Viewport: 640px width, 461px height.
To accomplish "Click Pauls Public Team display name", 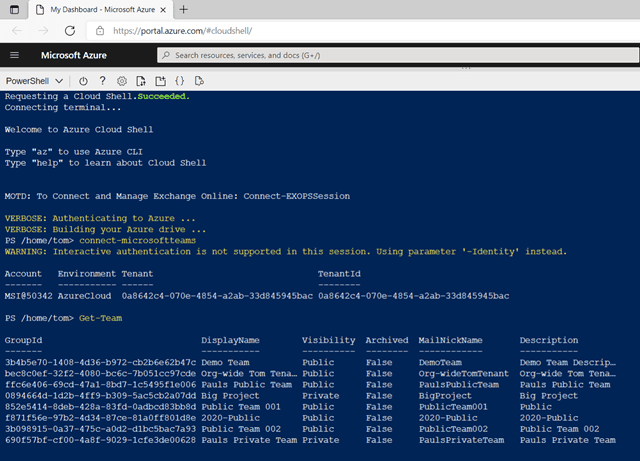I will coord(247,385).
